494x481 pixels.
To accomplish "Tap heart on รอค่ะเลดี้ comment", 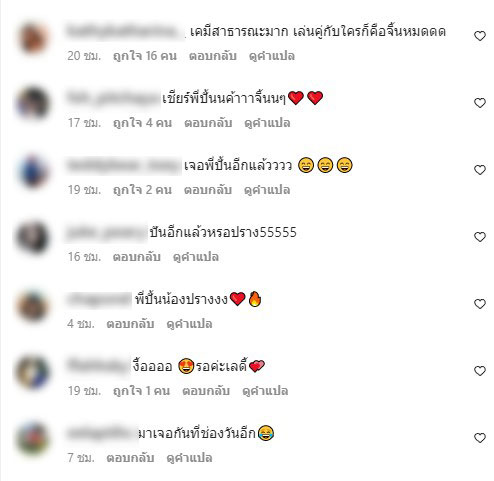I will click(480, 371).
